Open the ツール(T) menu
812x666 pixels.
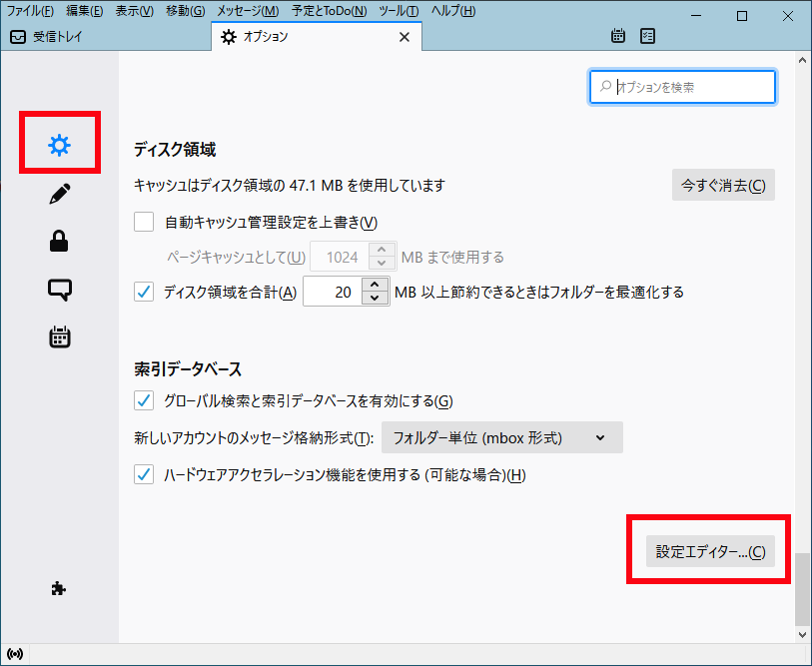click(x=399, y=11)
